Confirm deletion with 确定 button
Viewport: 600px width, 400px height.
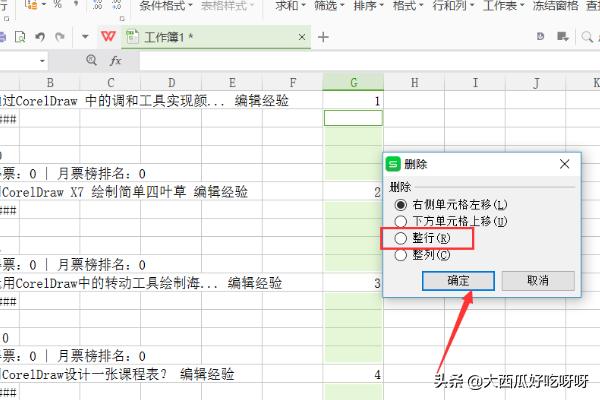458,281
